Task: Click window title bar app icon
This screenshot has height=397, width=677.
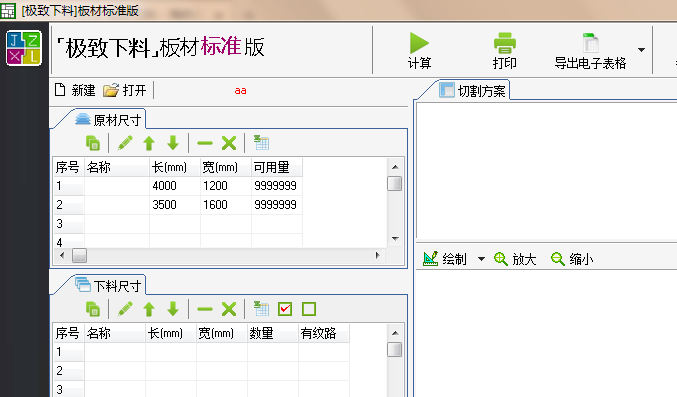Action: click(8, 11)
